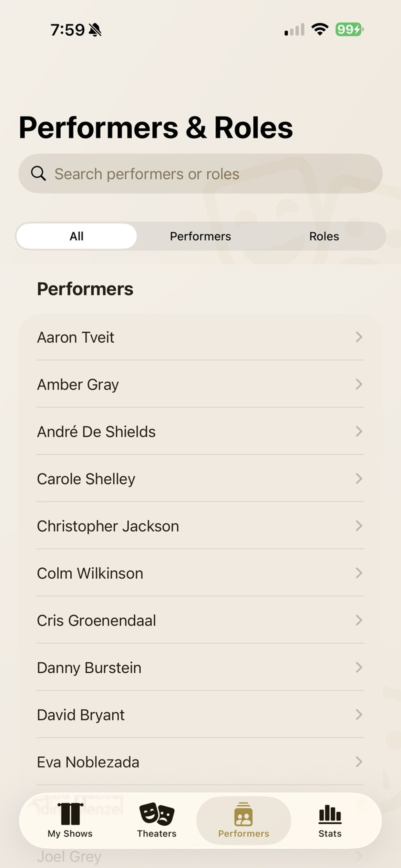Tap the Theaters masks icon

157,814
